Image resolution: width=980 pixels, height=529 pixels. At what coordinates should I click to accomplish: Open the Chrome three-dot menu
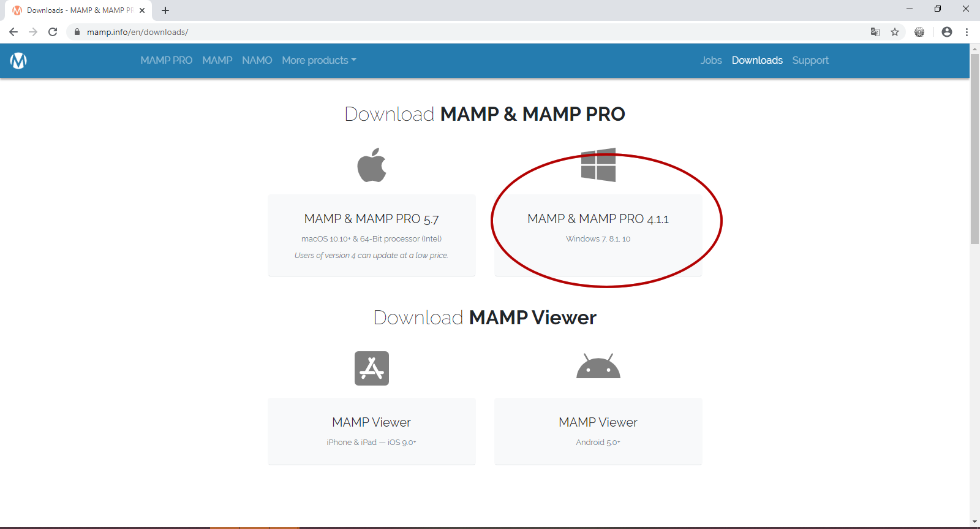coord(967,32)
